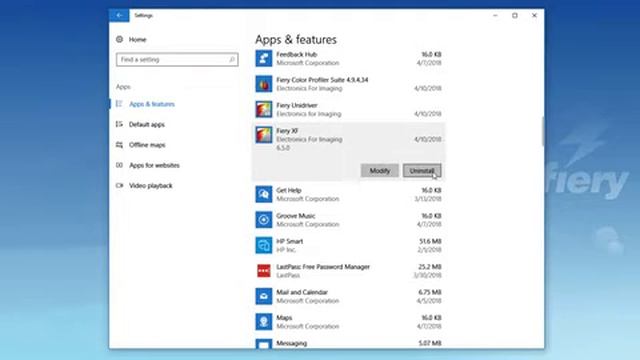Click the Offline maps sidebar icon

coord(119,144)
